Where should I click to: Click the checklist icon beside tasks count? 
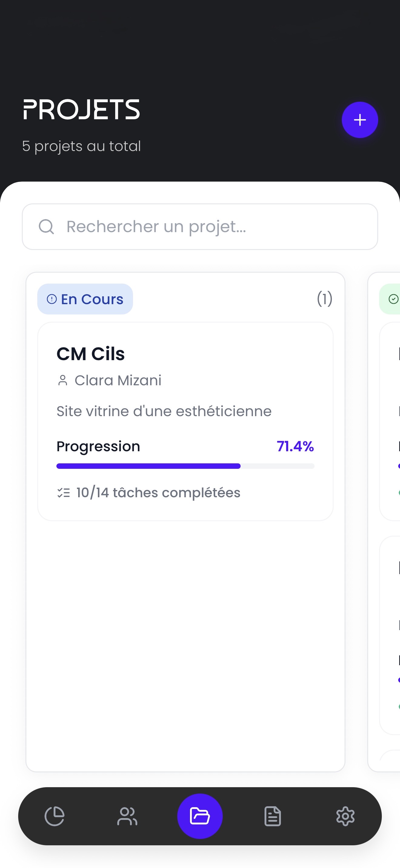point(63,493)
